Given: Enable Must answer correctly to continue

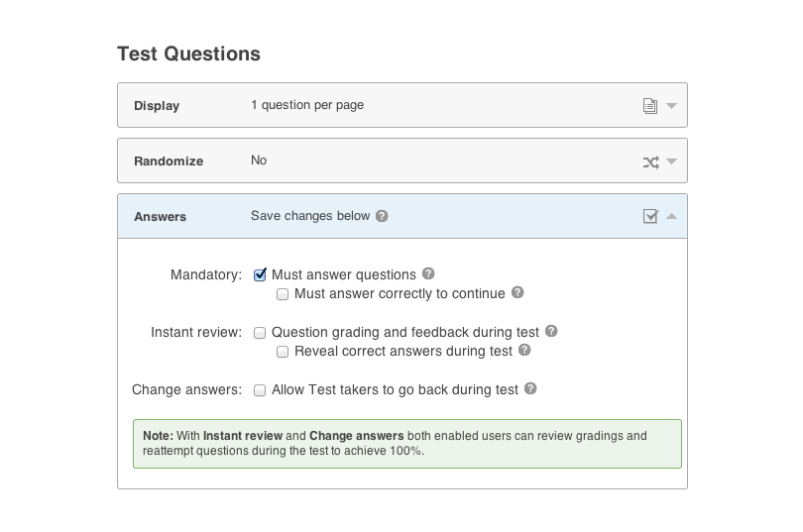Looking at the screenshot, I should pyautogui.click(x=283, y=294).
